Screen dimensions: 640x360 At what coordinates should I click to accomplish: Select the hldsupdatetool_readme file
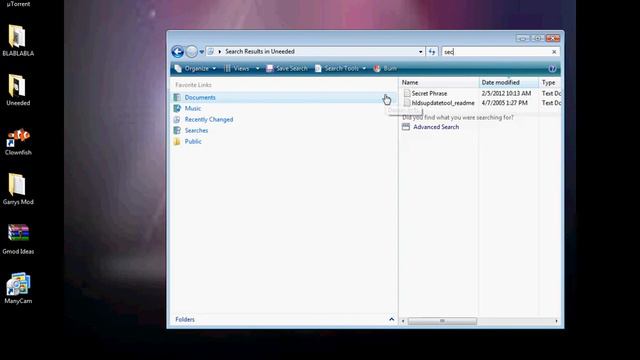tap(443, 103)
